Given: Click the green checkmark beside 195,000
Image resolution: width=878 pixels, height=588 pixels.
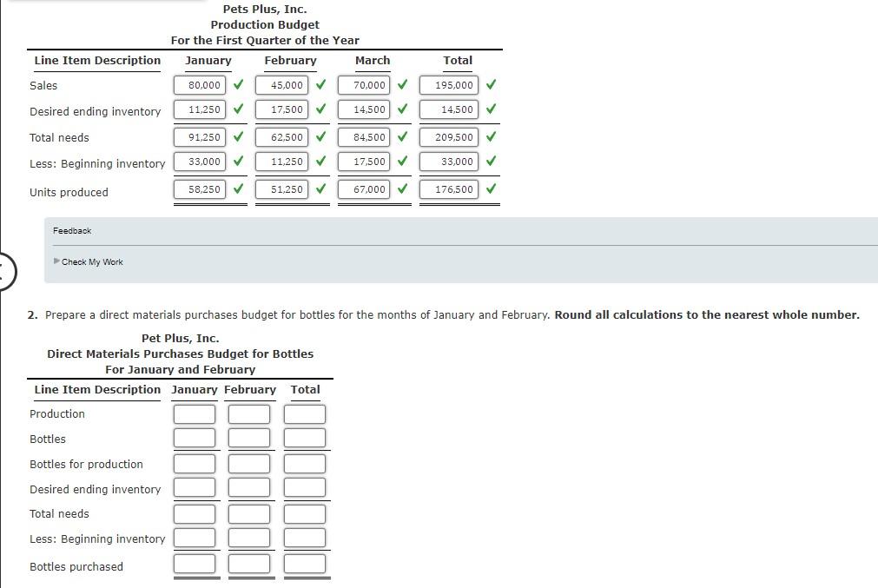Looking at the screenshot, I should (x=491, y=84).
